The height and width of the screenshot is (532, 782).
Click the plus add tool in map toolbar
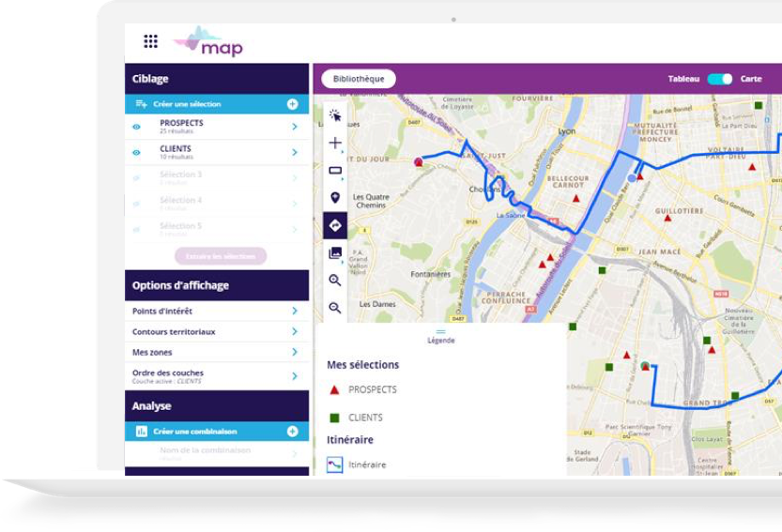pos(335,144)
